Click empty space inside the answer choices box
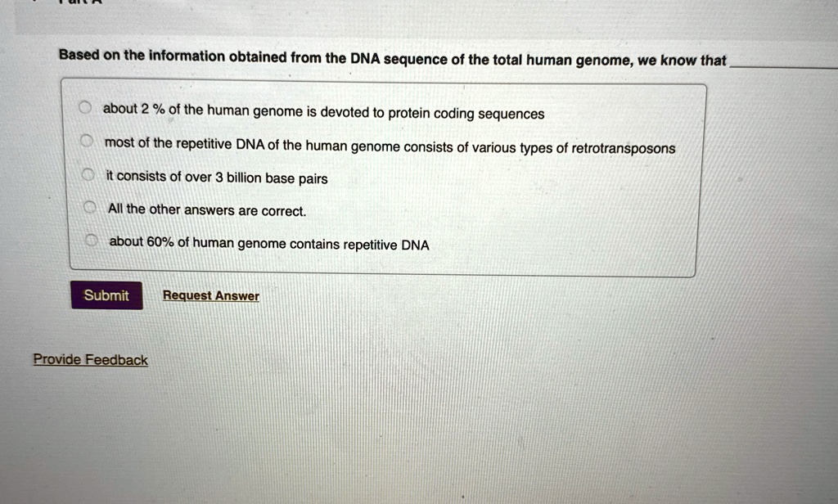 561,214
